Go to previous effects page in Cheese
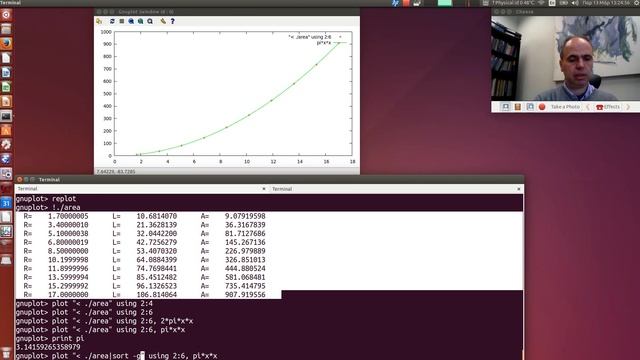The width and height of the screenshot is (640, 360). tap(588, 107)
